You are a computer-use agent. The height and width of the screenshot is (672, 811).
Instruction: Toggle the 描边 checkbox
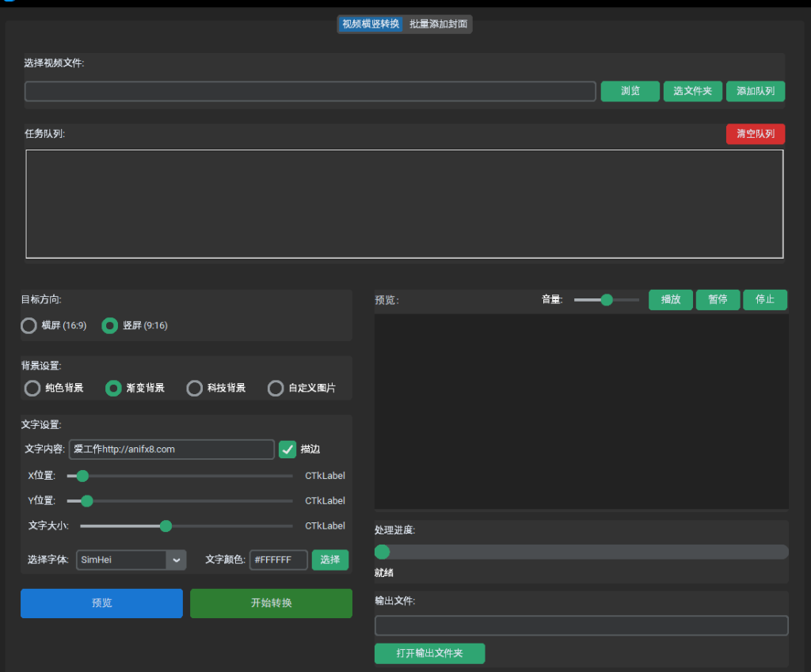287,450
